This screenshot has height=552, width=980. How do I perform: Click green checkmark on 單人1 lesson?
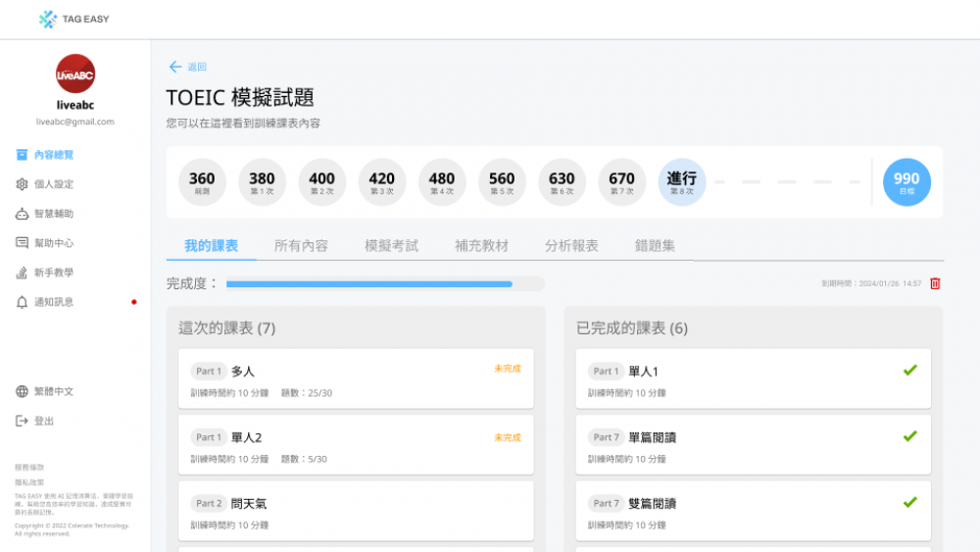(909, 371)
